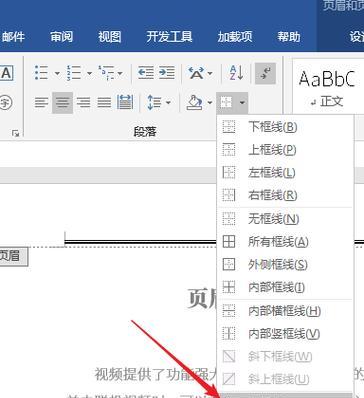
Task: Choose 内部竖框线(V) option
Action: tap(285, 334)
